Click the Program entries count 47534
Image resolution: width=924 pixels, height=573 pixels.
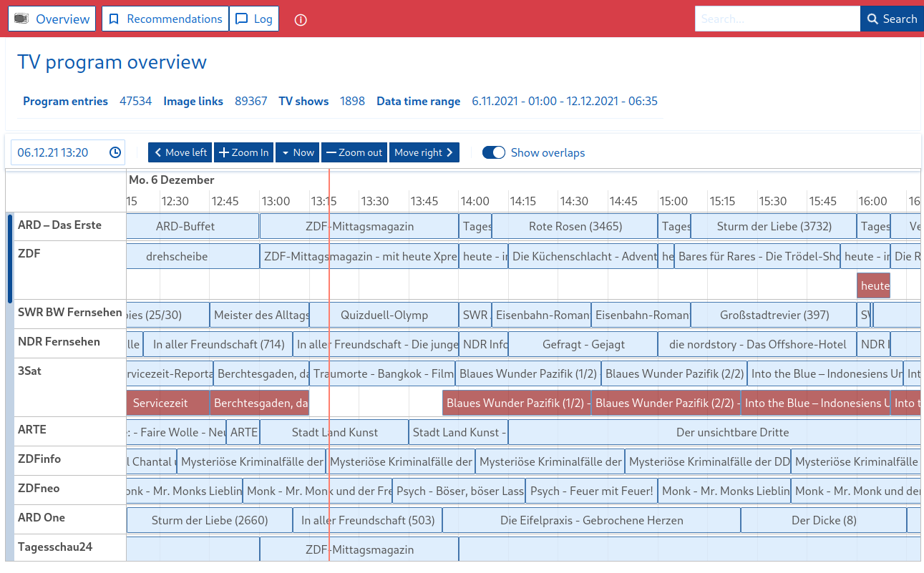(x=136, y=101)
